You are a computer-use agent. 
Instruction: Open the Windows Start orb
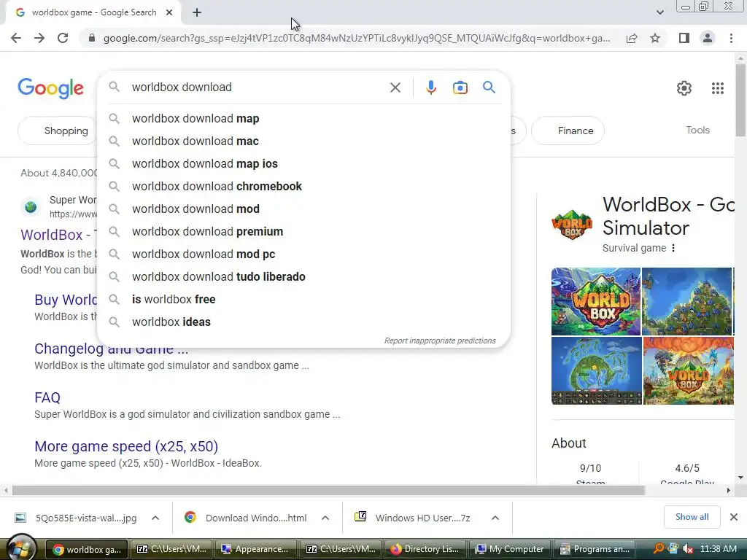point(21,548)
